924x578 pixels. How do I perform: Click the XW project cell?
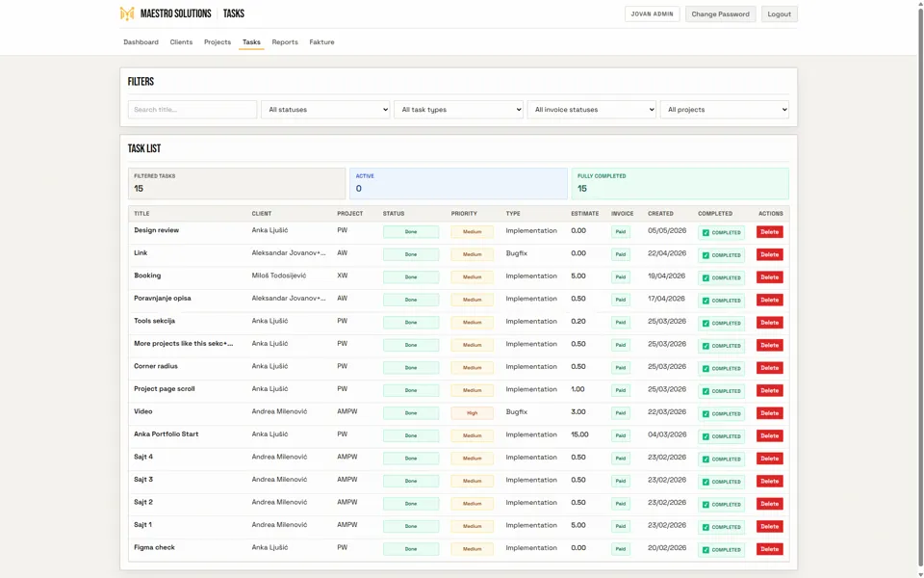tap(343, 276)
